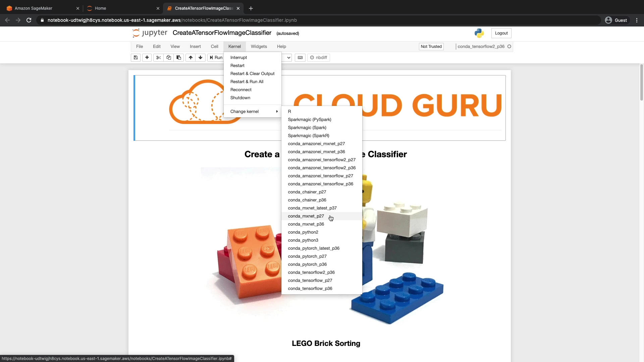Run the current cell
The image size is (644, 362).
click(x=216, y=58)
